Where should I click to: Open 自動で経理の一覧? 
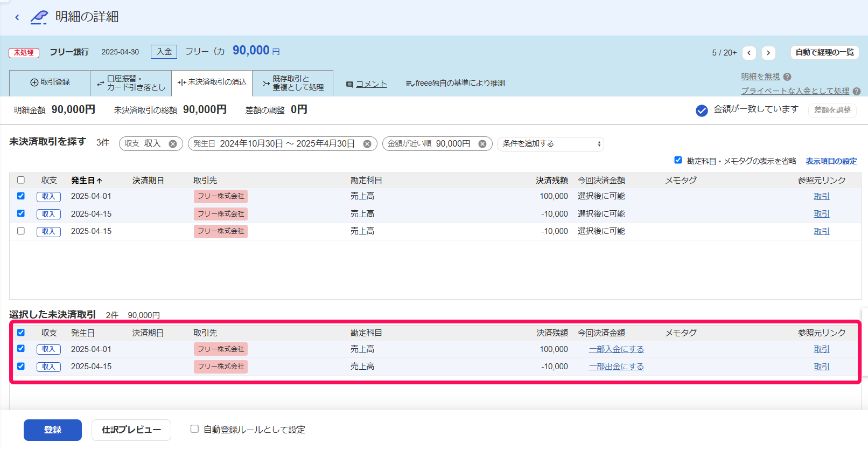click(x=824, y=52)
